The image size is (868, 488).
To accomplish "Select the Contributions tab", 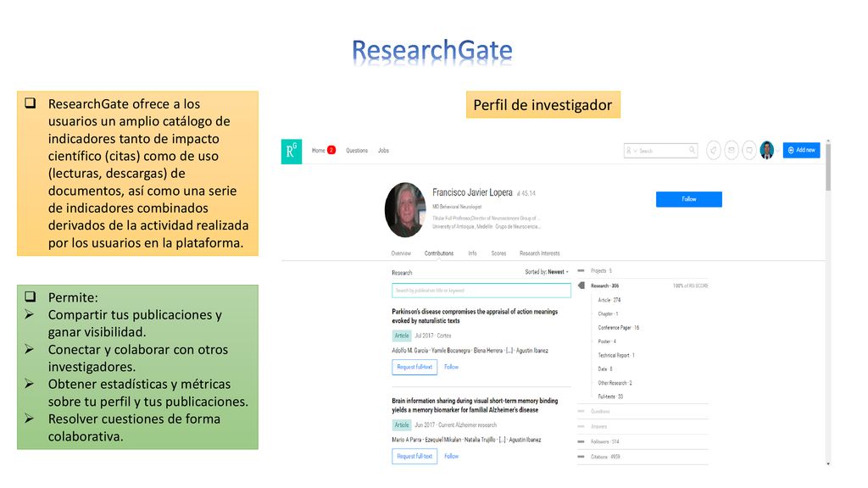I will point(439,253).
